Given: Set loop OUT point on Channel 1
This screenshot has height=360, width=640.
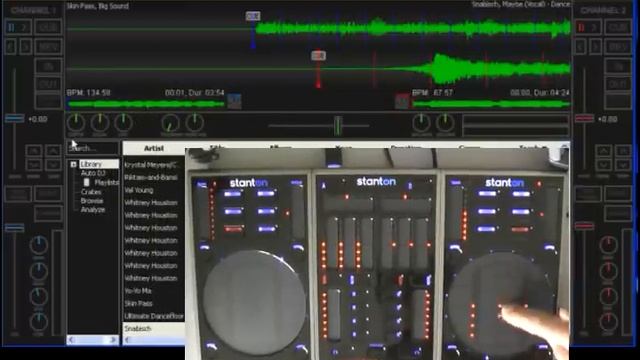Looking at the screenshot, I should tap(49, 84).
